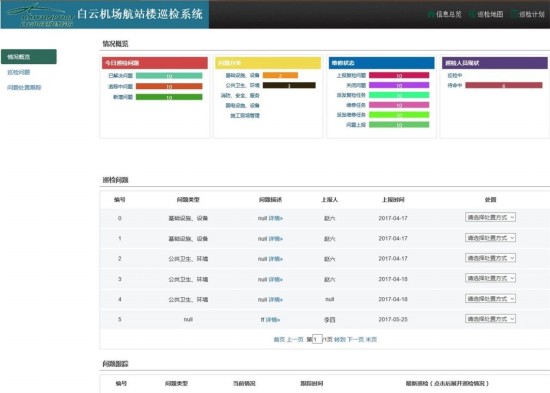The width and height of the screenshot is (550, 393).
Task: Open the handling dropdown for row 5
Action: [490, 319]
